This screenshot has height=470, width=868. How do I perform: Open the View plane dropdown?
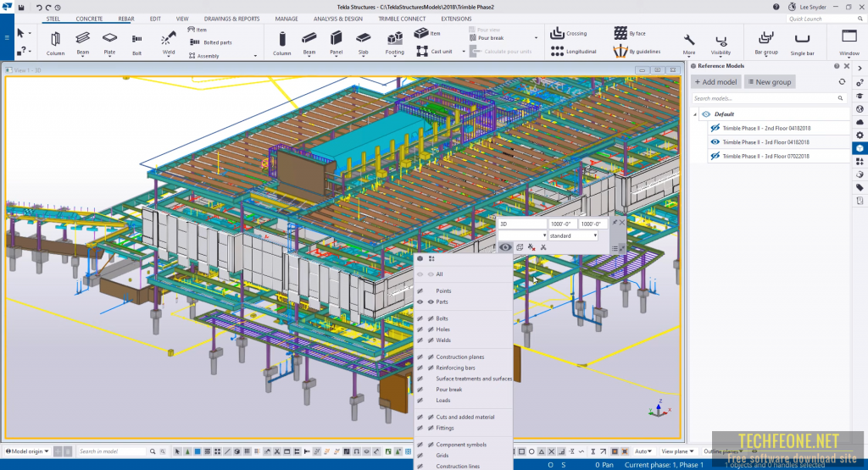tap(677, 451)
